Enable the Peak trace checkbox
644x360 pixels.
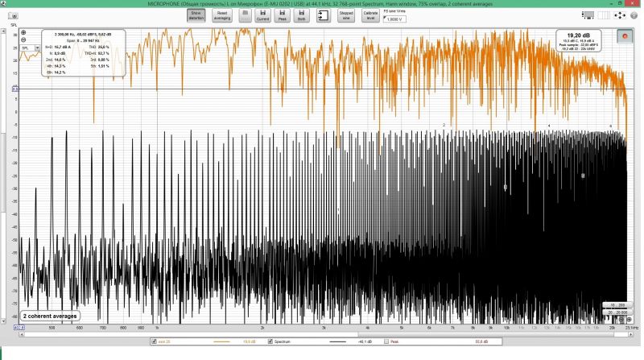[x=385, y=342]
